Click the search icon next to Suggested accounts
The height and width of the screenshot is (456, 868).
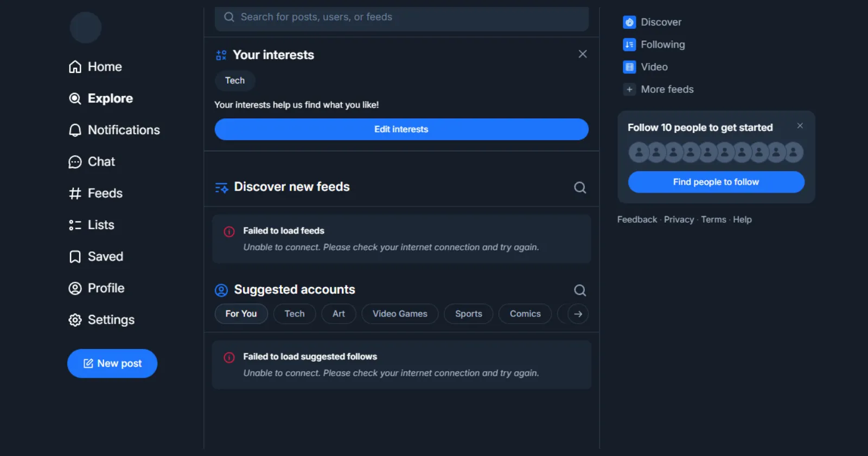point(580,290)
